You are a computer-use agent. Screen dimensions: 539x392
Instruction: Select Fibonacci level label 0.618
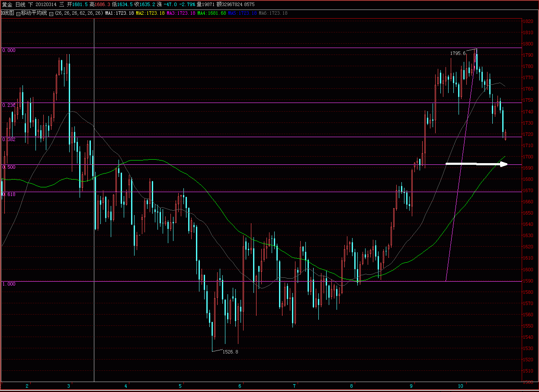[x=9, y=194]
